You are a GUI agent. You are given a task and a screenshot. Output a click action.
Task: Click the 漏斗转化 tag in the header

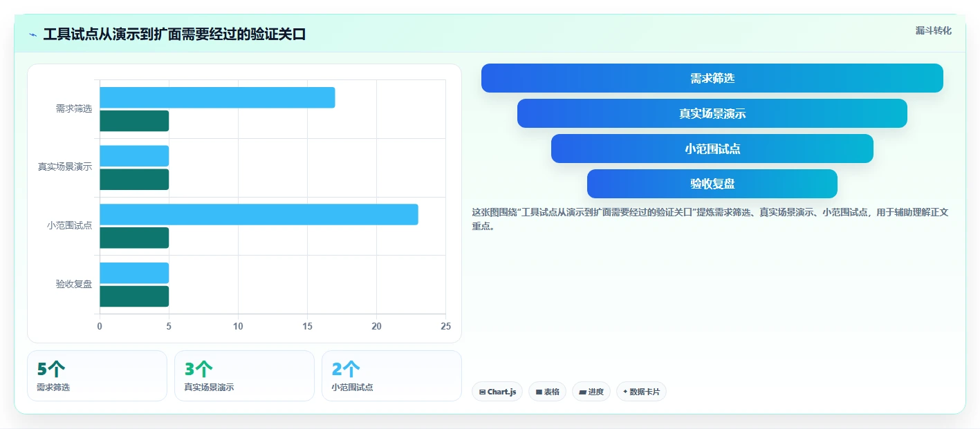[933, 30]
